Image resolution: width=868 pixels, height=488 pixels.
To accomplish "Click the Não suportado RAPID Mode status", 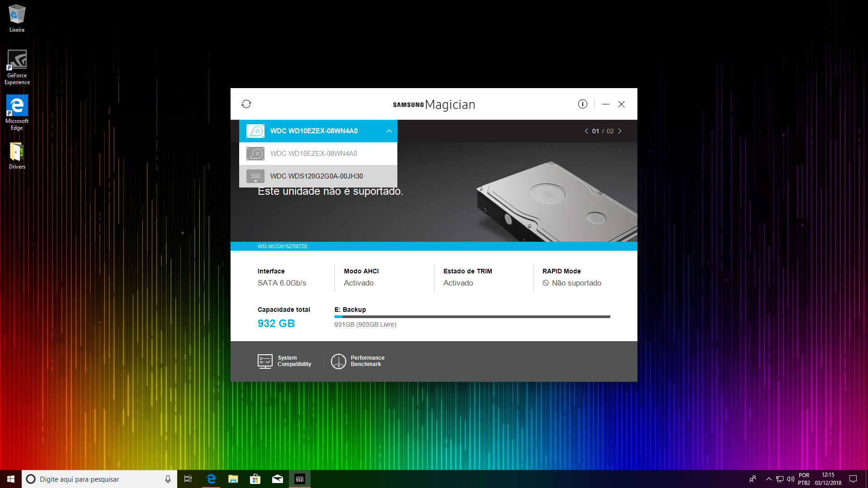I will pyautogui.click(x=572, y=283).
